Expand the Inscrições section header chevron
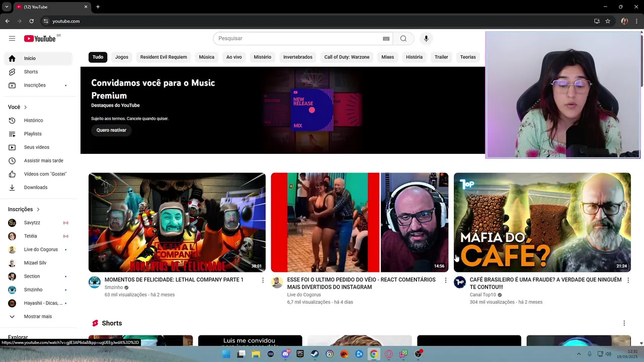The width and height of the screenshot is (644, 362). 38,209
